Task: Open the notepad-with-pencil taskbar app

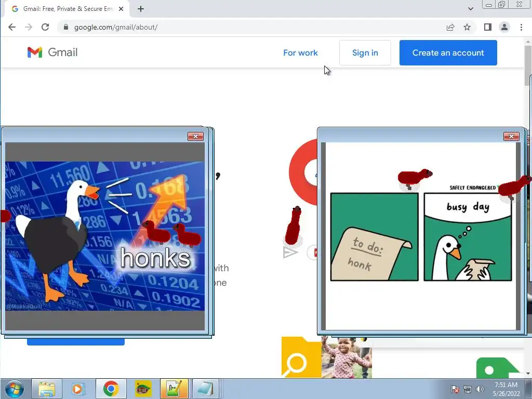Action: (174, 389)
